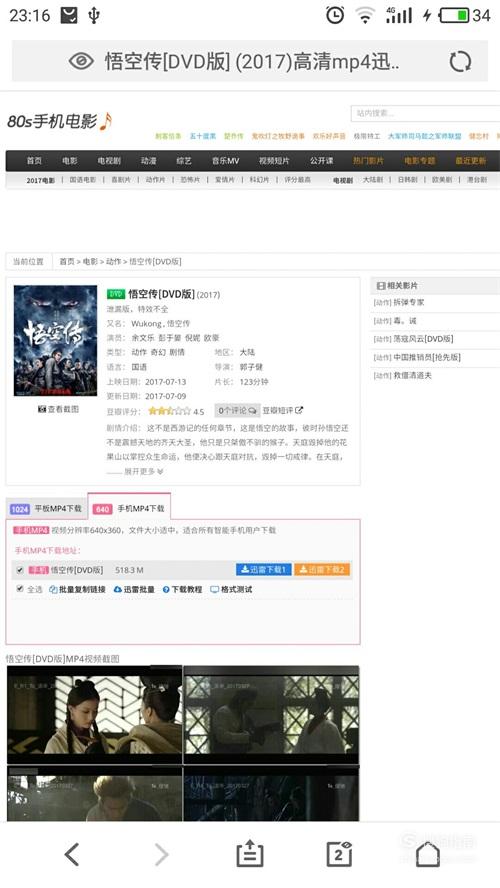Switch to 平板MP4下载 tab
This screenshot has height=888, width=500.
(46, 509)
